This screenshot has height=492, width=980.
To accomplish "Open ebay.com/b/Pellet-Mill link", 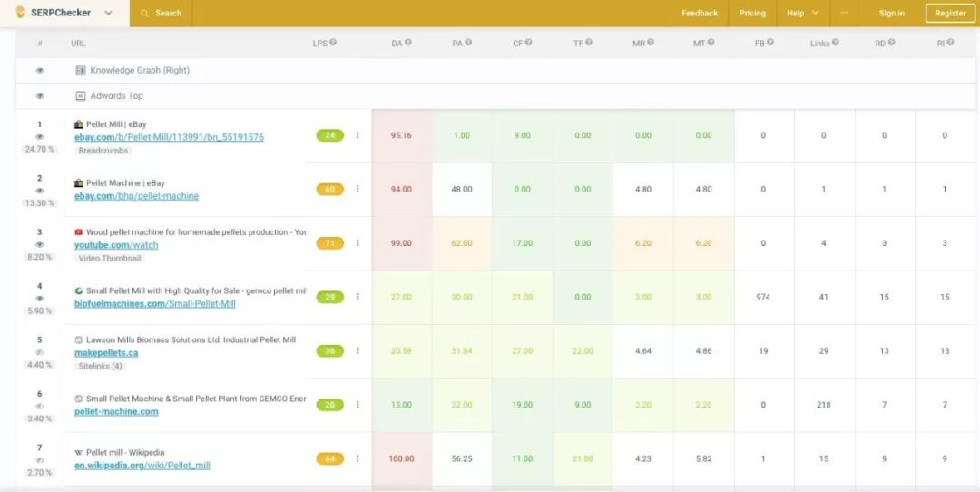I will coord(169,137).
